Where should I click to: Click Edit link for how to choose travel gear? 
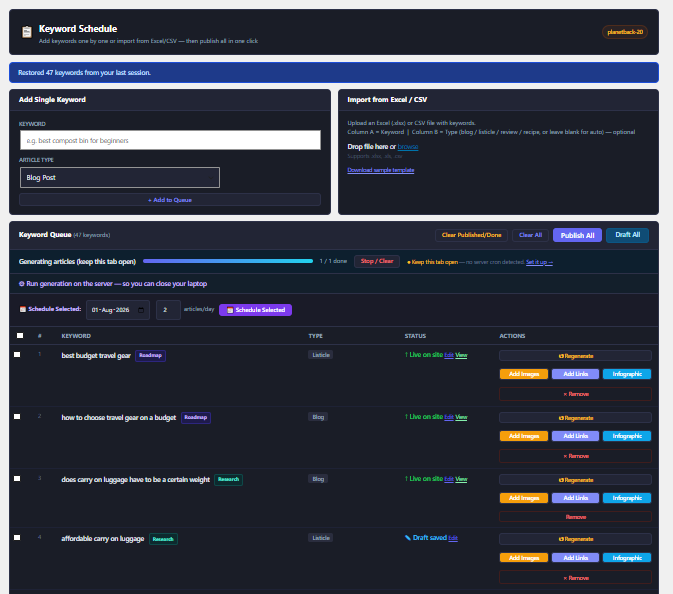(x=449, y=417)
